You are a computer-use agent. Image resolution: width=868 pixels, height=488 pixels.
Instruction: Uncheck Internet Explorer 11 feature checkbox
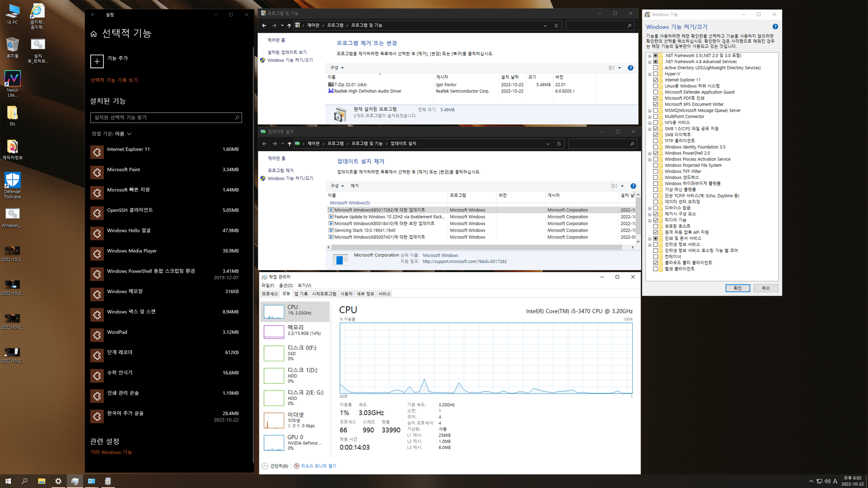(656, 80)
